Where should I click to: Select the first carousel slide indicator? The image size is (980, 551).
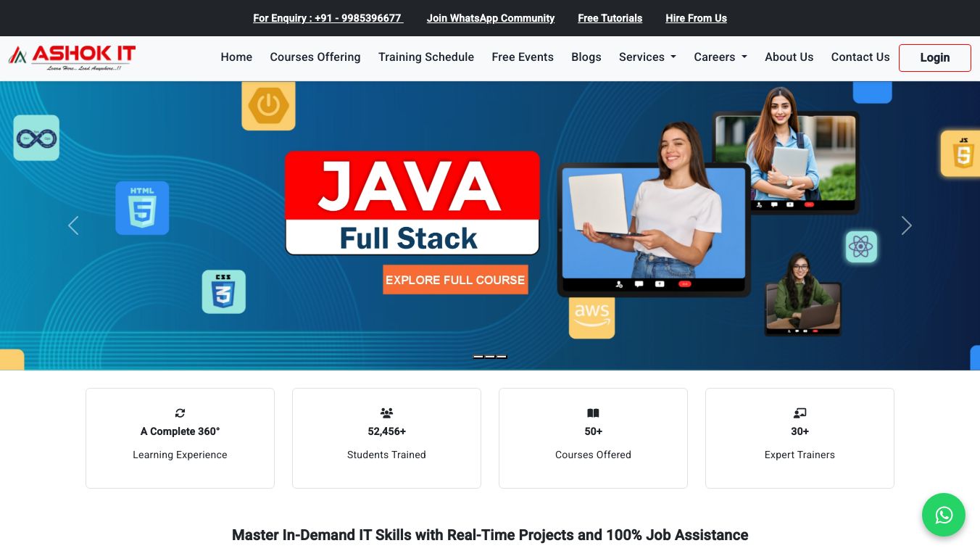[478, 357]
